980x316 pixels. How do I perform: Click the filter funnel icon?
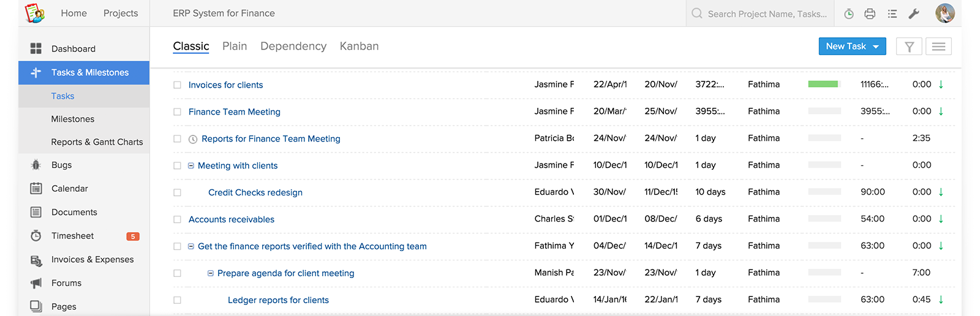[910, 47]
